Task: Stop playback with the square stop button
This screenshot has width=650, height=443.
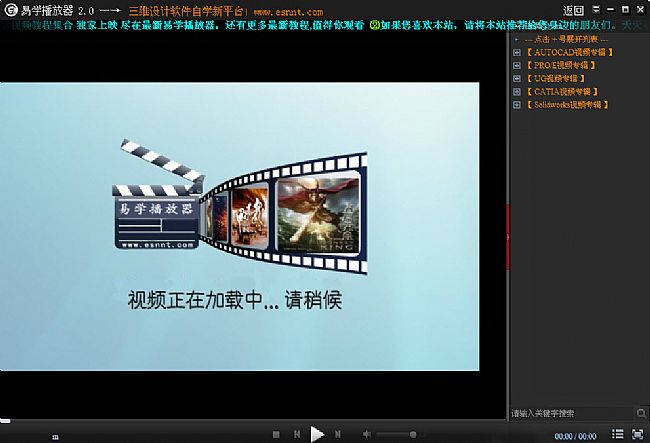Action: pyautogui.click(x=276, y=434)
